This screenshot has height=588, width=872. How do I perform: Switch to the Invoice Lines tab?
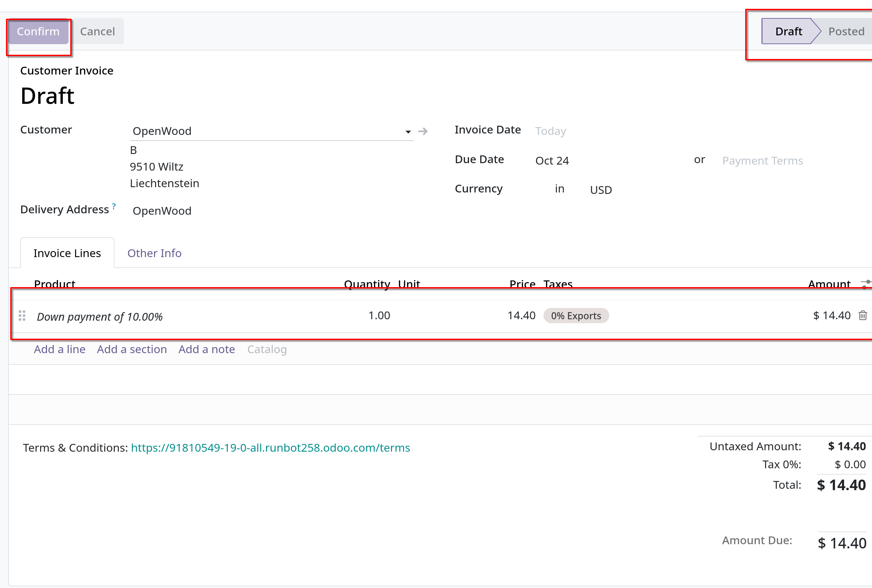pos(67,253)
